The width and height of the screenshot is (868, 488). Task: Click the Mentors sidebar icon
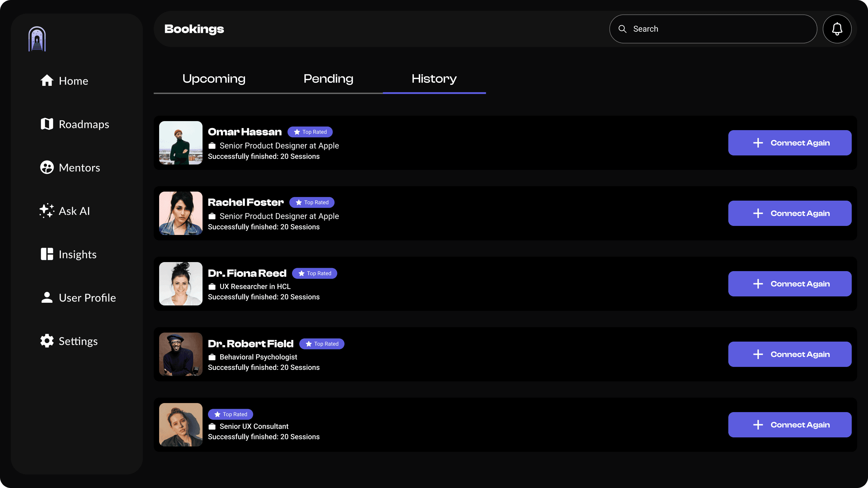pyautogui.click(x=47, y=167)
